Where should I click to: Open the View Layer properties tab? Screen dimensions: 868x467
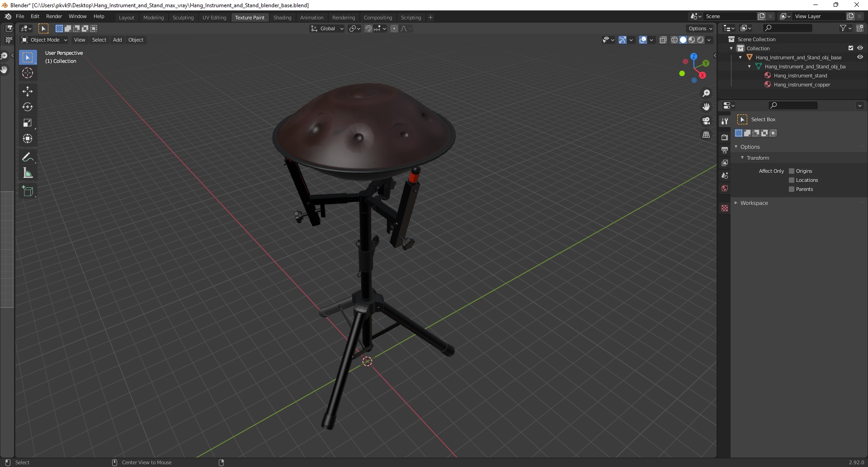(x=725, y=162)
